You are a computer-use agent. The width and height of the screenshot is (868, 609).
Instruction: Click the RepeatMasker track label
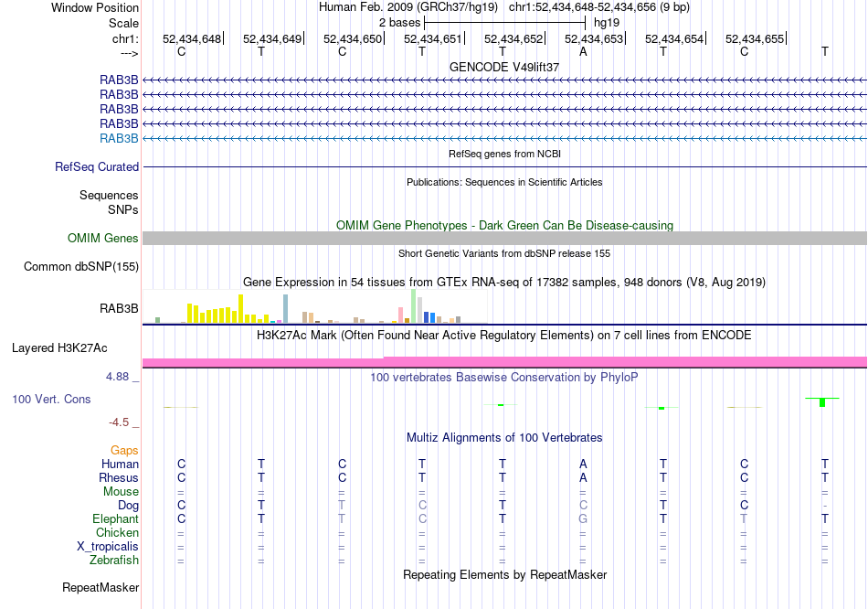[x=101, y=587]
